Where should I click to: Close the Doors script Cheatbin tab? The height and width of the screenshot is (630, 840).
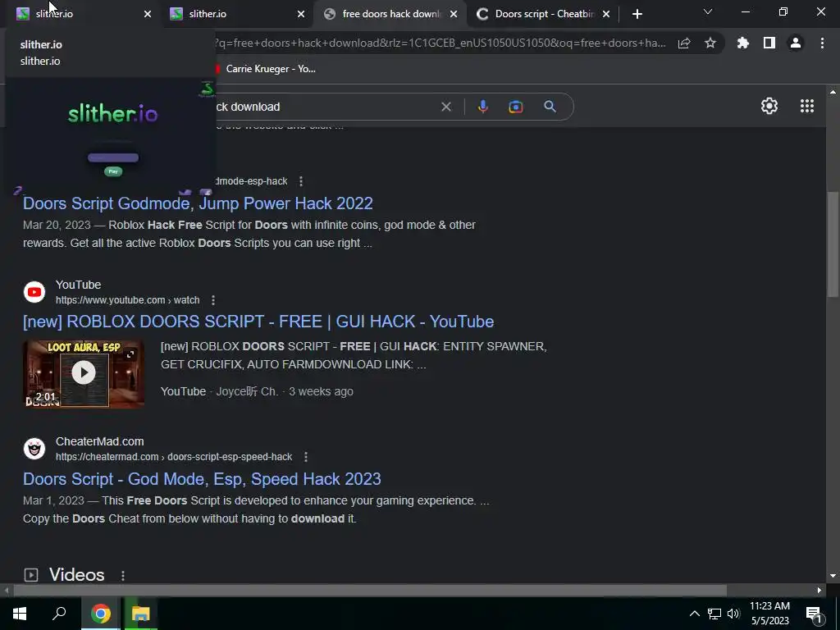[606, 14]
